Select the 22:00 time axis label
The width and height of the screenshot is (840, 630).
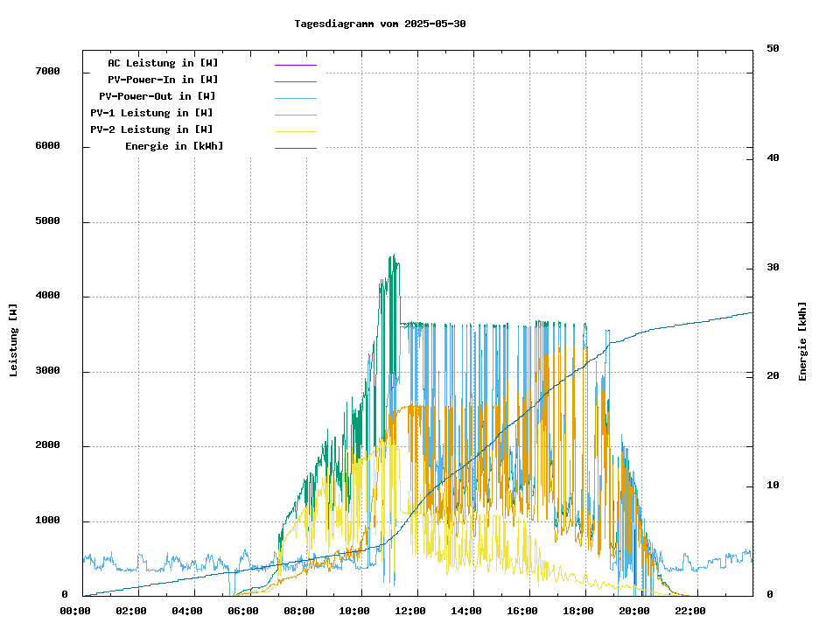689,611
